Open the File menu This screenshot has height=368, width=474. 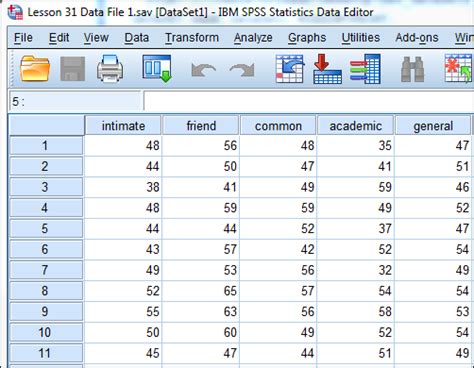click(x=23, y=38)
